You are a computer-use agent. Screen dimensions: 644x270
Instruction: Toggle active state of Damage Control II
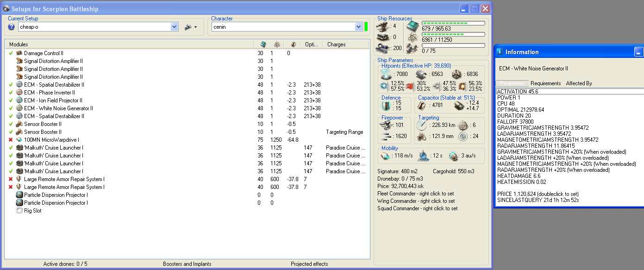click(11, 53)
